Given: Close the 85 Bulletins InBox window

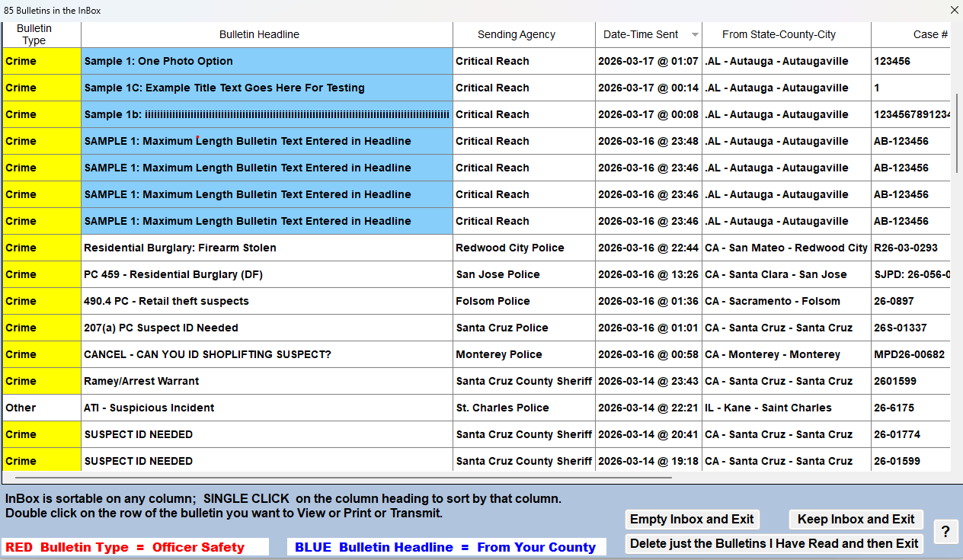Looking at the screenshot, I should tap(954, 10).
